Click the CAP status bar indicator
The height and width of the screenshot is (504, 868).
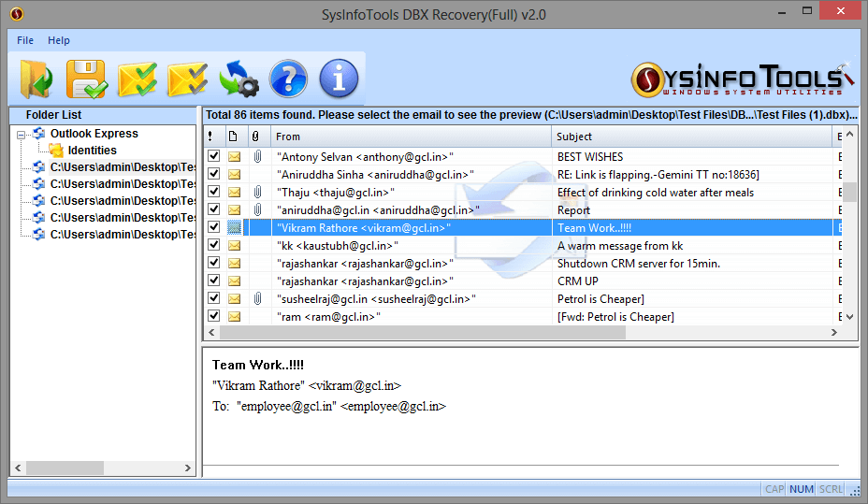click(x=774, y=489)
